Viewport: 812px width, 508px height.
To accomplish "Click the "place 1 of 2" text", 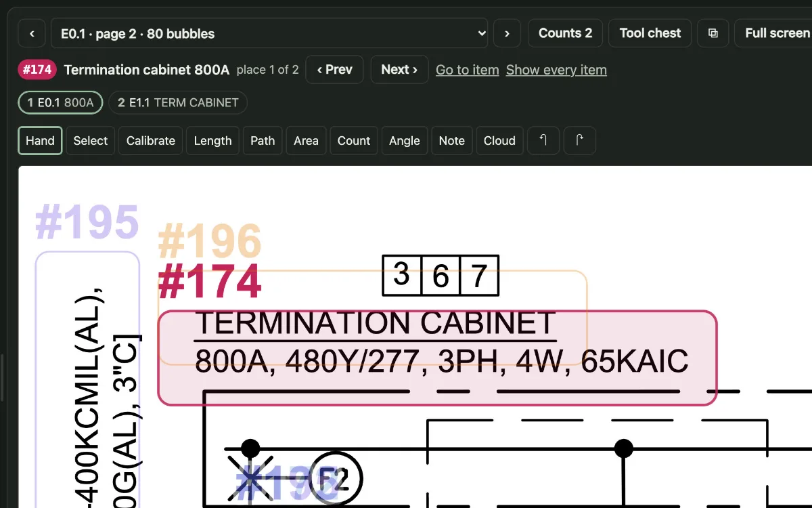I will pyautogui.click(x=267, y=70).
